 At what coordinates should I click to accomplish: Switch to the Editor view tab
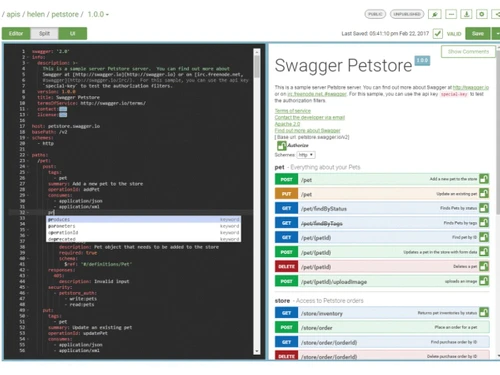[16, 34]
